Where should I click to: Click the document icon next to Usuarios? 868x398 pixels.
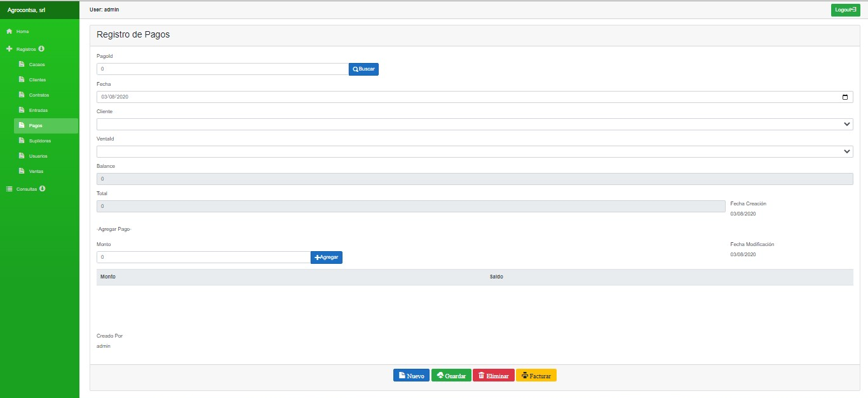pyautogui.click(x=22, y=156)
